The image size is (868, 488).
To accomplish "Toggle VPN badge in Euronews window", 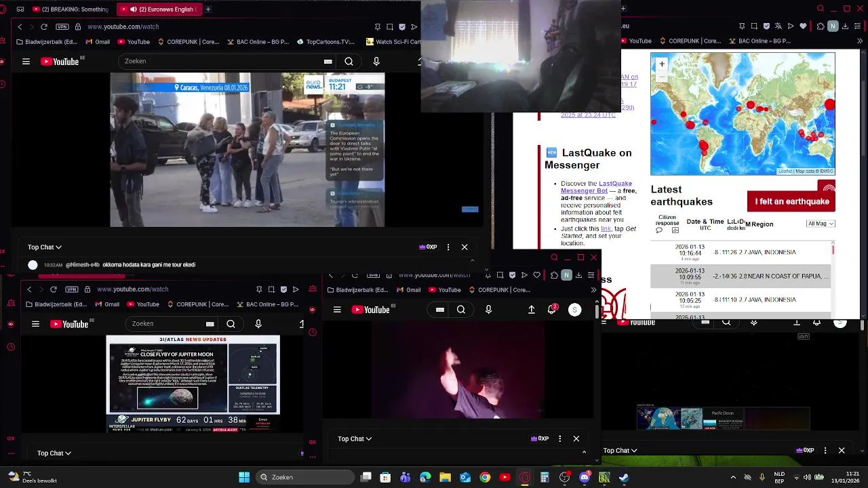I will pyautogui.click(x=63, y=26).
